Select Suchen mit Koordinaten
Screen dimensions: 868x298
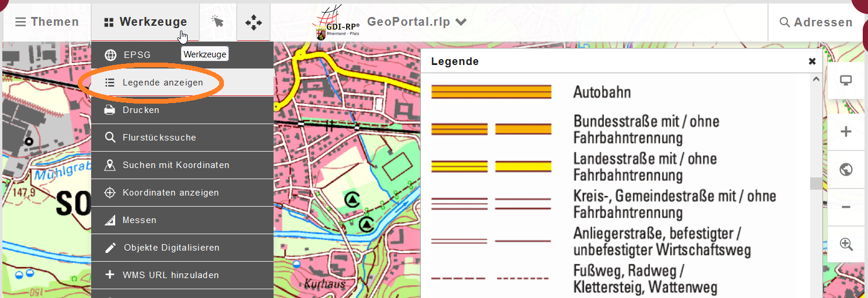[x=182, y=165]
